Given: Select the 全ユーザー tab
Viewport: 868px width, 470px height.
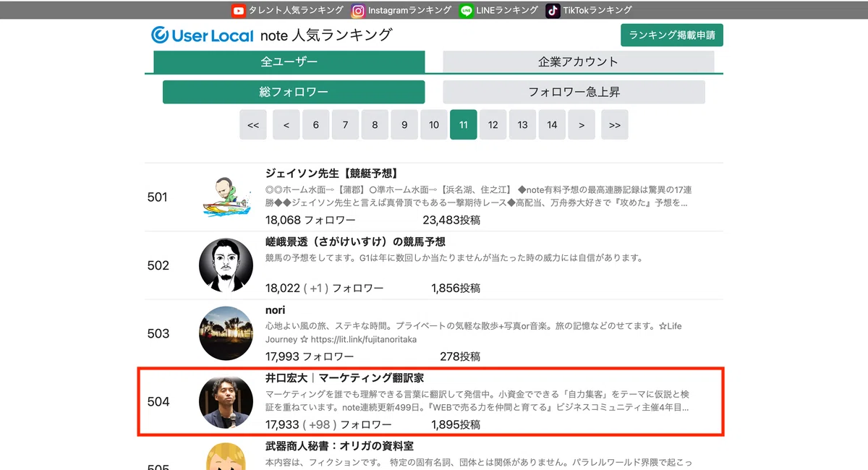Looking at the screenshot, I should [x=289, y=61].
